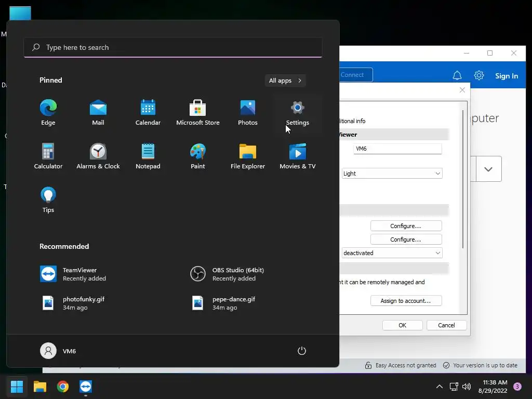Open TeamViewer notifications bell
Image resolution: width=532 pixels, height=399 pixels.
457,75
